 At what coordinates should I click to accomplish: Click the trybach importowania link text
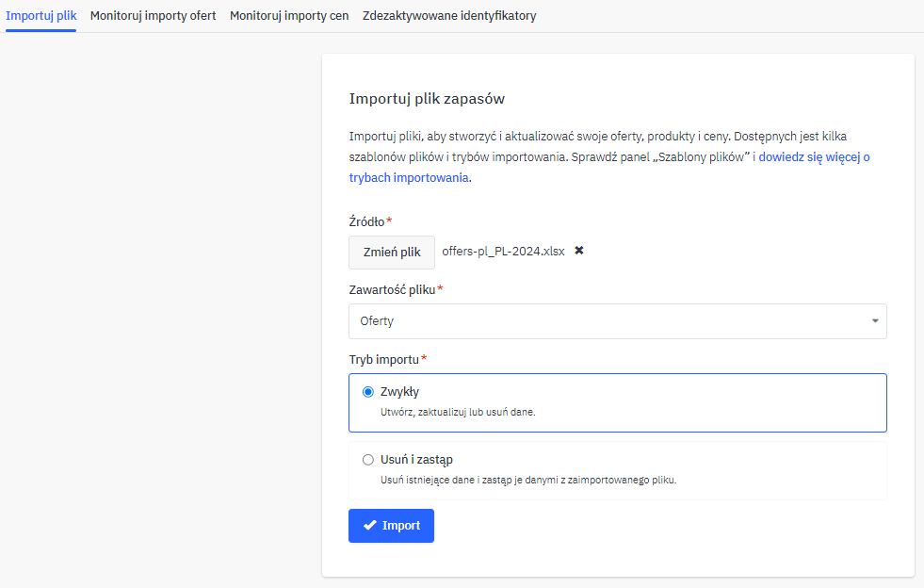pos(408,178)
